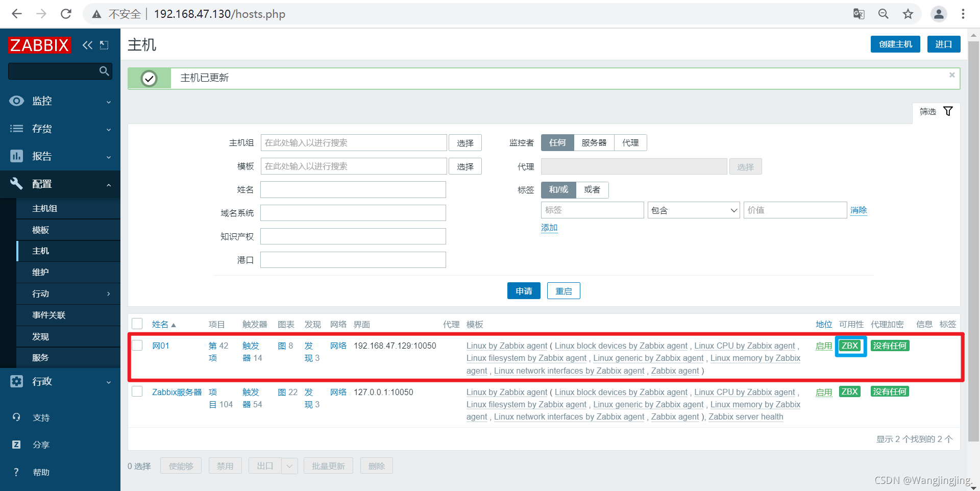Click the sidebar hide/kiosk icon
980x491 pixels.
(104, 45)
